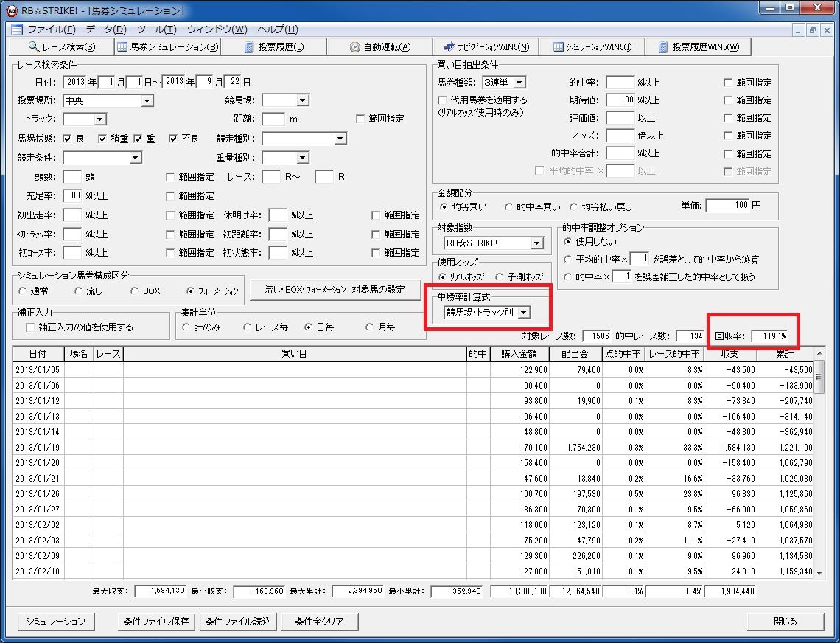840x643 pixels.
Task: Click the 充足率 input field showing 80
Action: point(72,195)
